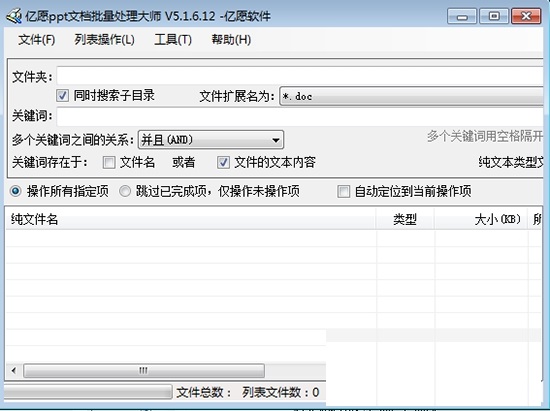The height and width of the screenshot is (411, 550).
Task: Click the 关键词 input field
Action: 300,117
